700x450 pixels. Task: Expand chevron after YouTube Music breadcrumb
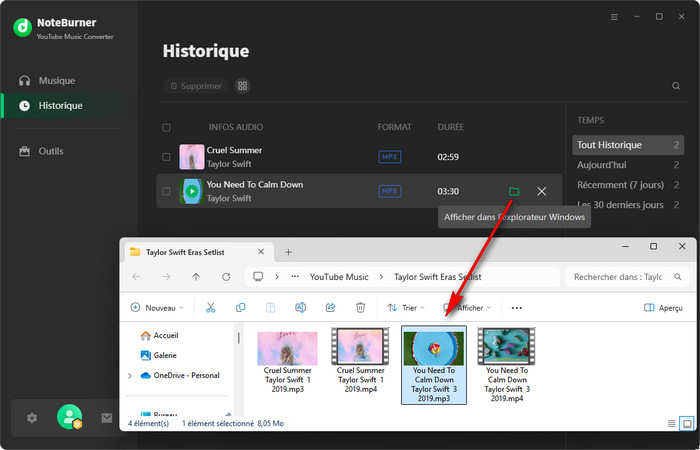(381, 277)
